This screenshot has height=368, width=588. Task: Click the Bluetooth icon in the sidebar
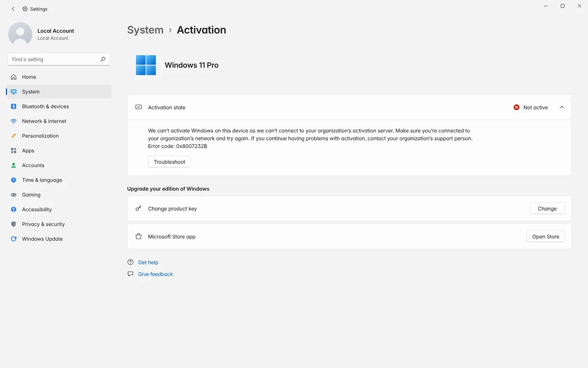(13, 106)
